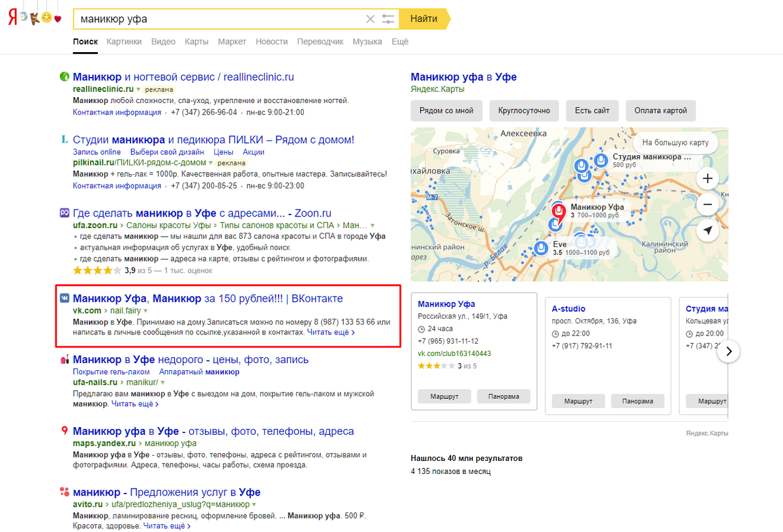Open the Ещё menu
Viewport: 783px width, 532px height.
click(x=400, y=42)
